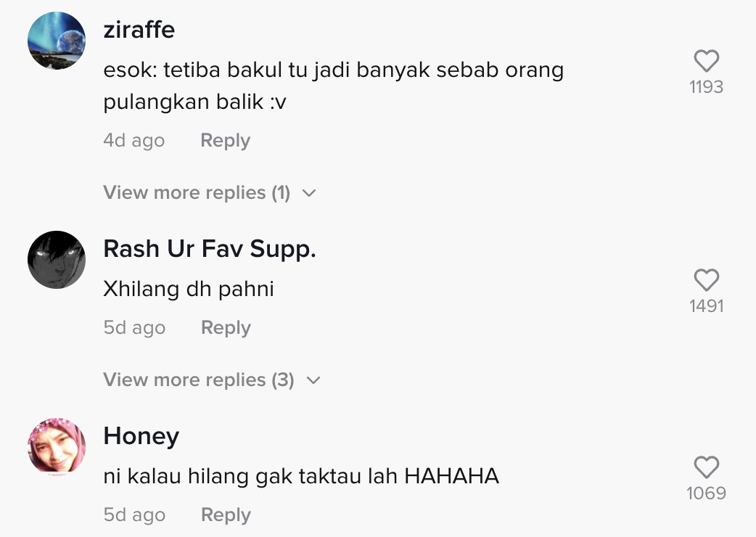Image resolution: width=756 pixels, height=537 pixels.
Task: Tap heart icon on Honey's comment
Action: pyautogui.click(x=707, y=467)
